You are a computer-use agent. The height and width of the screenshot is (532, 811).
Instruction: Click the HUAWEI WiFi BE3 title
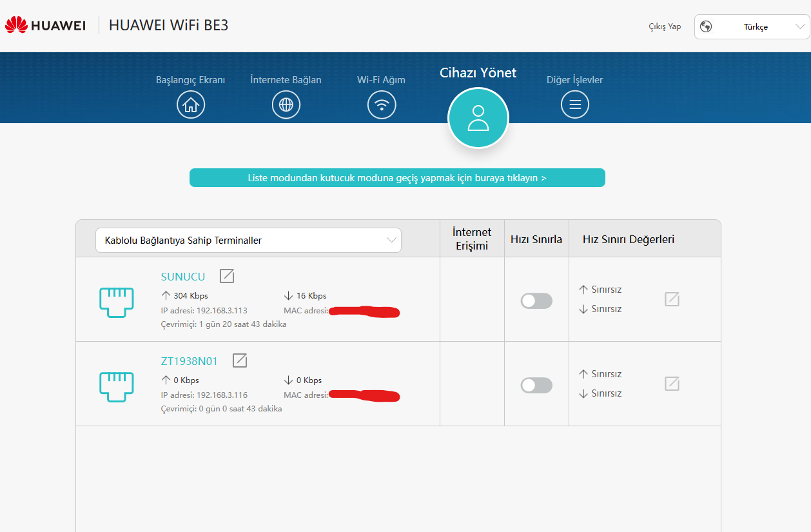(x=169, y=25)
